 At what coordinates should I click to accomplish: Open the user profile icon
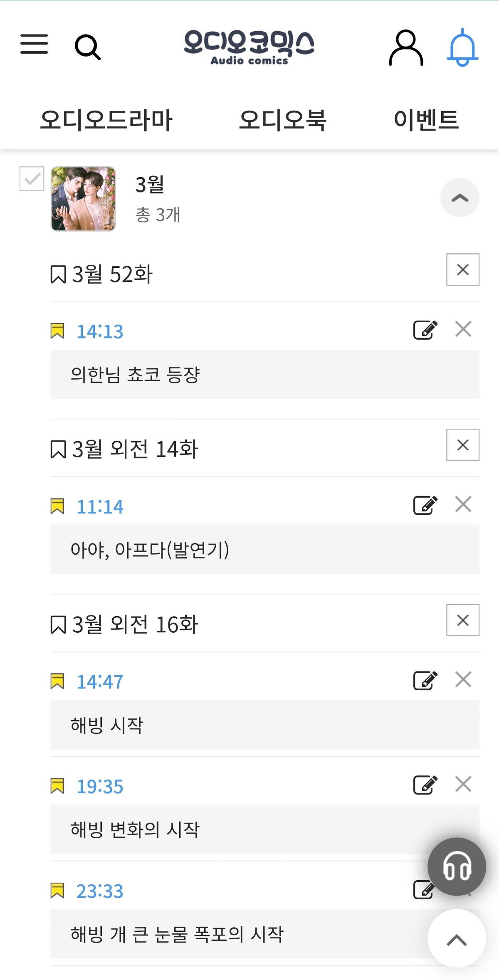(x=406, y=47)
